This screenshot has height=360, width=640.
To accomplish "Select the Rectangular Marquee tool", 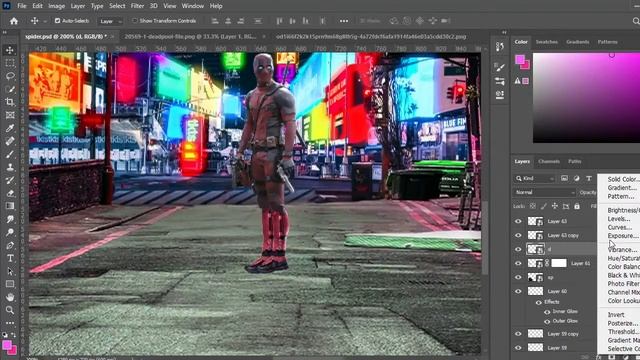I will (x=10, y=63).
